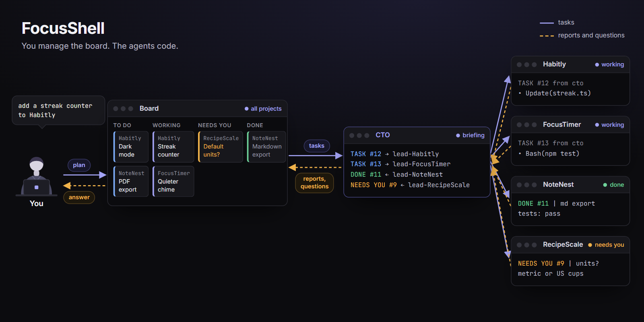Screen dimensions: 644x322
Task: Click the Bash(npm test) line in FocusTimer
Action: click(549, 154)
